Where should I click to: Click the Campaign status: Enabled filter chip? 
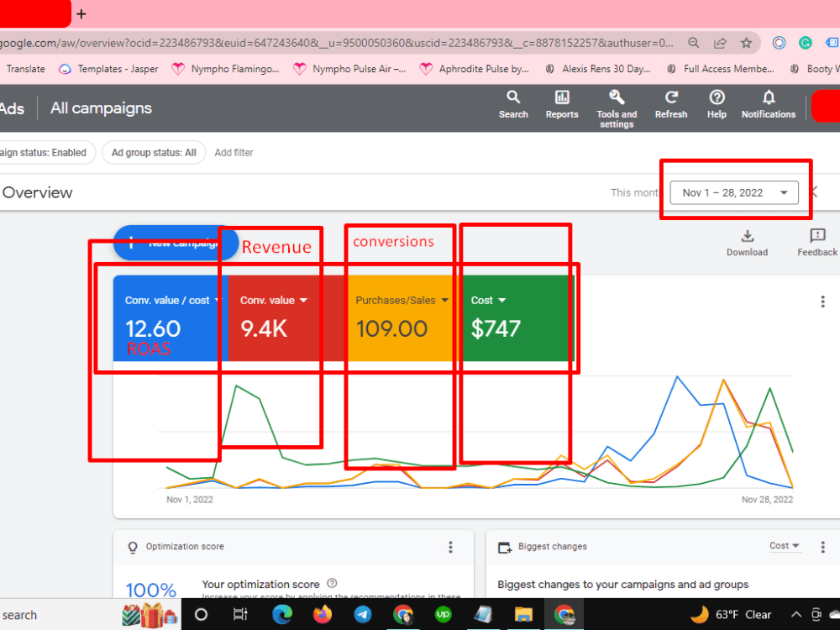(x=45, y=153)
